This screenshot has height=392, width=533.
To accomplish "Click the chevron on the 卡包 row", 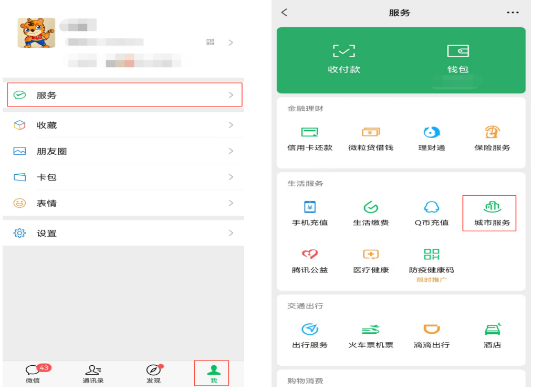I will [231, 177].
